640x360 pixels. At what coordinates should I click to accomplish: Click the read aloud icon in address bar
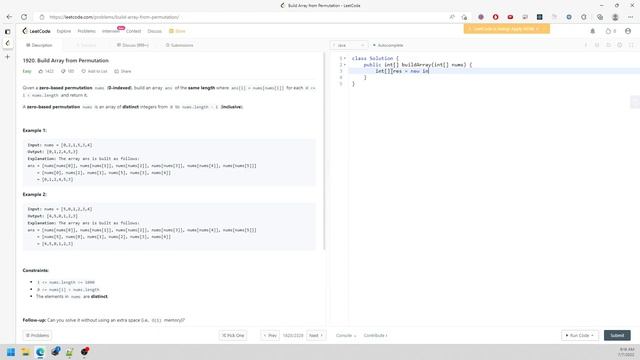[x=452, y=17]
